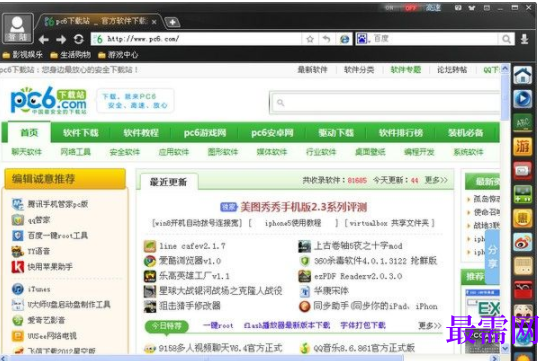558x361 pixels.
Task: Select the 软件下载 navigation tab
Action: click(x=80, y=133)
